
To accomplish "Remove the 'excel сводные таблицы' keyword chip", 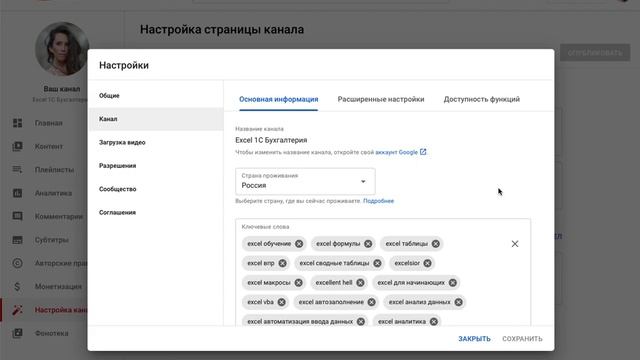I will [x=377, y=263].
